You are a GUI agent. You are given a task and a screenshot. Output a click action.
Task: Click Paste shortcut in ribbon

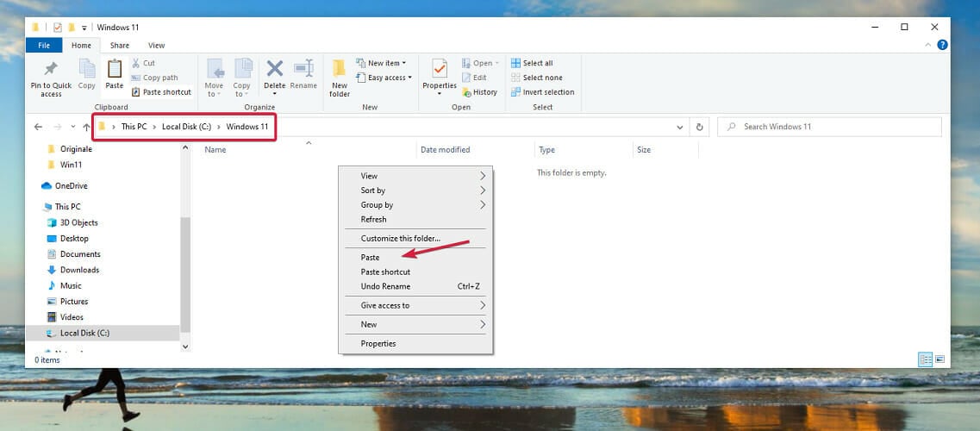[x=161, y=92]
